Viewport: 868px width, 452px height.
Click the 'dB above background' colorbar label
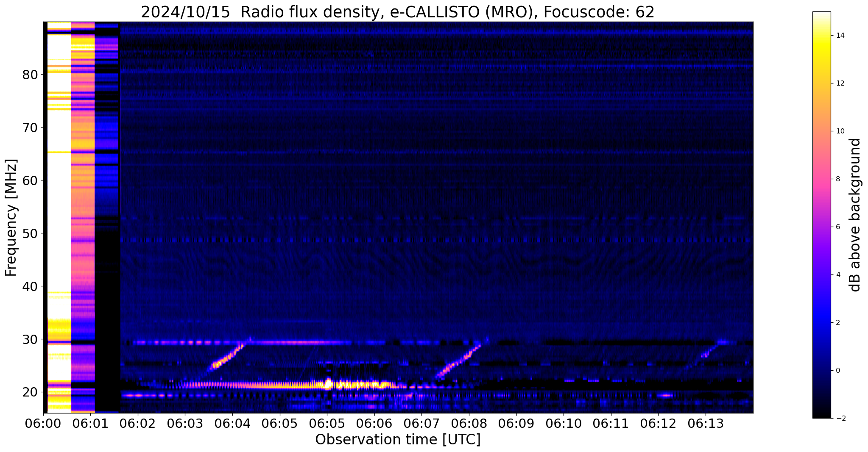pos(855,215)
